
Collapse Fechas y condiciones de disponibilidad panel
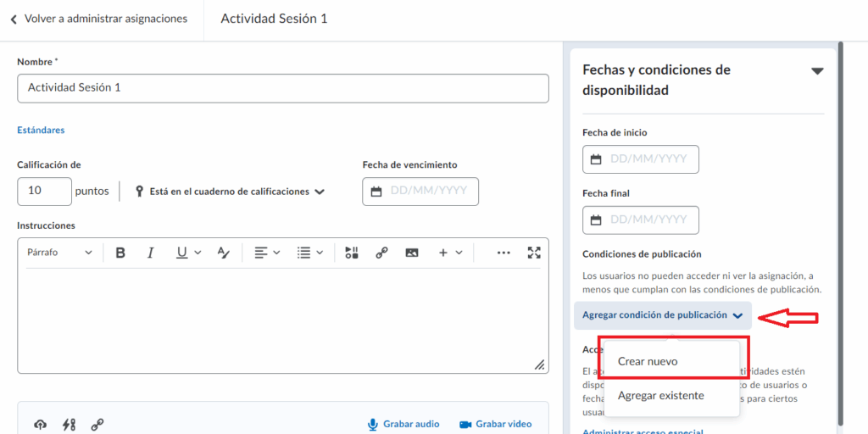click(817, 71)
